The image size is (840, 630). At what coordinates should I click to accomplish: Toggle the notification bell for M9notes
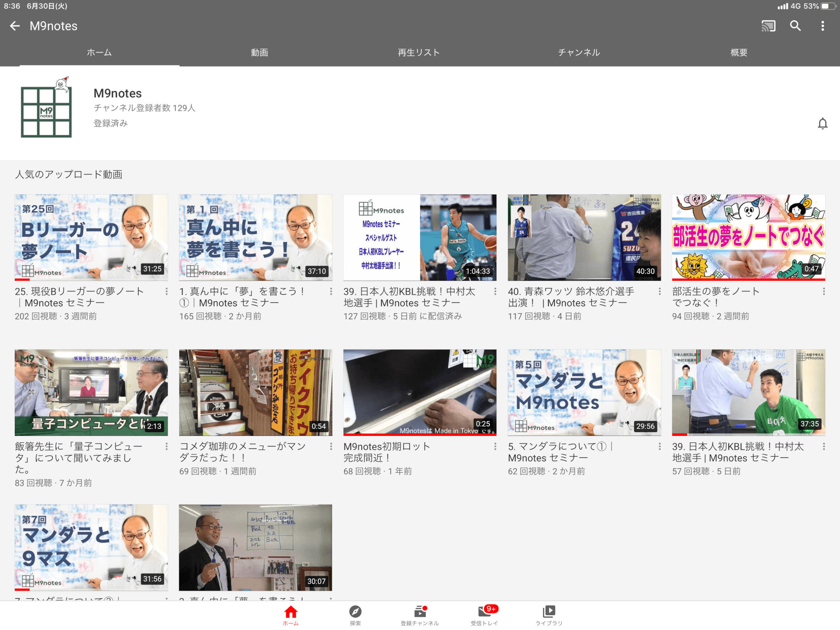coord(822,124)
